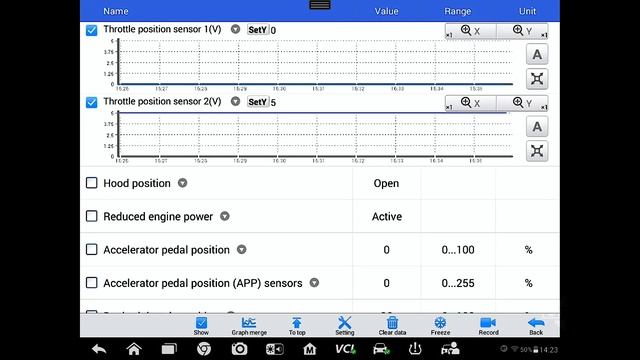This screenshot has width=640, height=360.
Task: Open the camera screenshot icon
Action: tap(239, 349)
